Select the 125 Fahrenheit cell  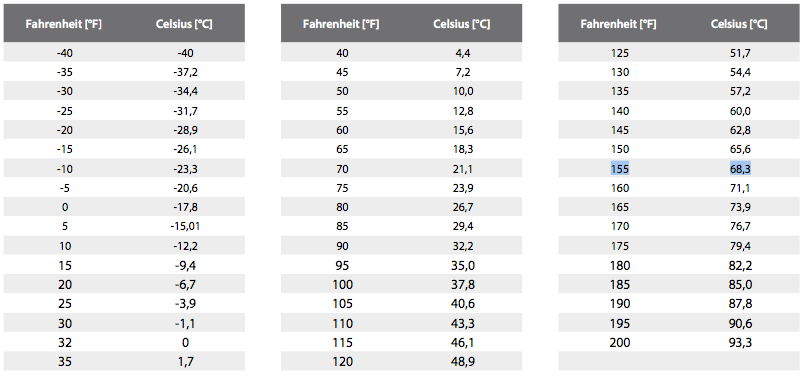[620, 53]
